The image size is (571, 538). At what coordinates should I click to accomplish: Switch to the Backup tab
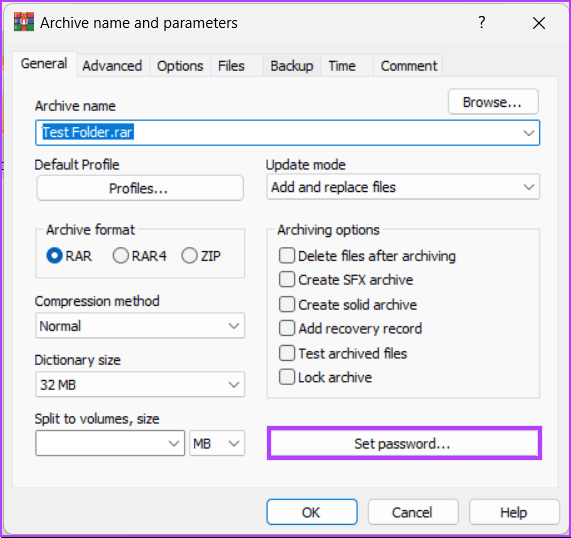point(292,66)
